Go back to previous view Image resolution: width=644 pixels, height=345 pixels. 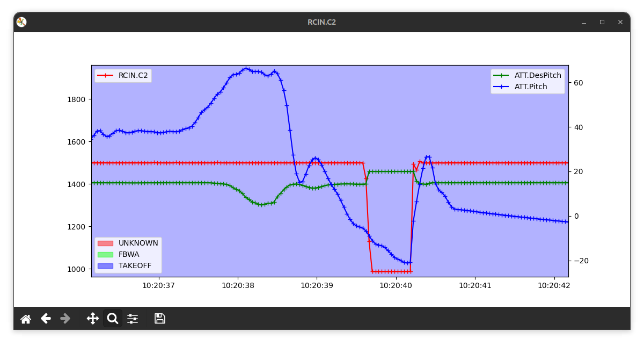[46, 319]
